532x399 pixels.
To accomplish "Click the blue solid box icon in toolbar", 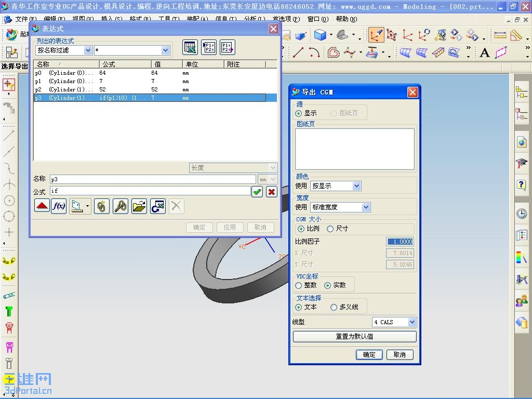I will (x=320, y=35).
